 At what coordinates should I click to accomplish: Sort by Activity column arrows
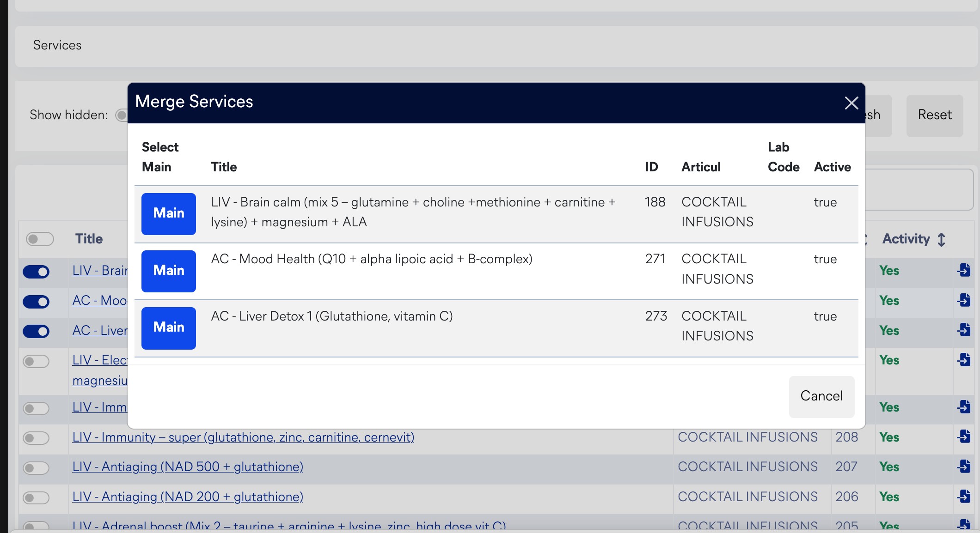click(x=941, y=239)
